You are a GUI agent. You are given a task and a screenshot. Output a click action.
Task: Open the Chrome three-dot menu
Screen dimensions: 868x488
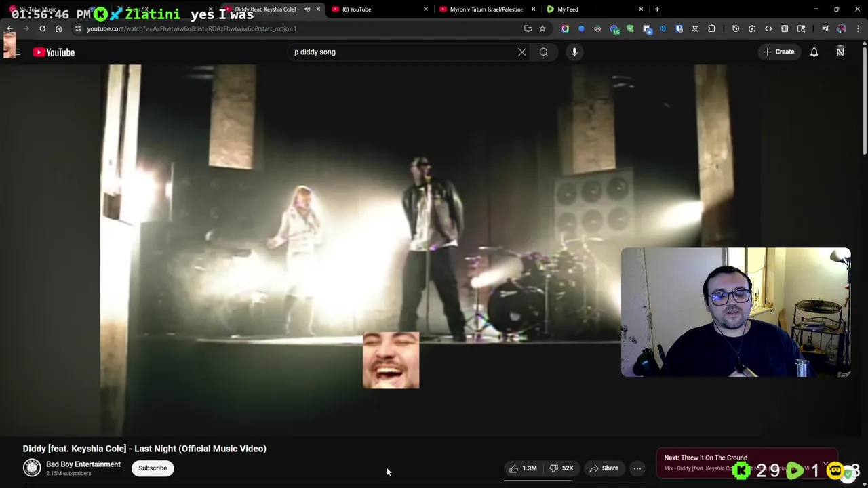858,28
